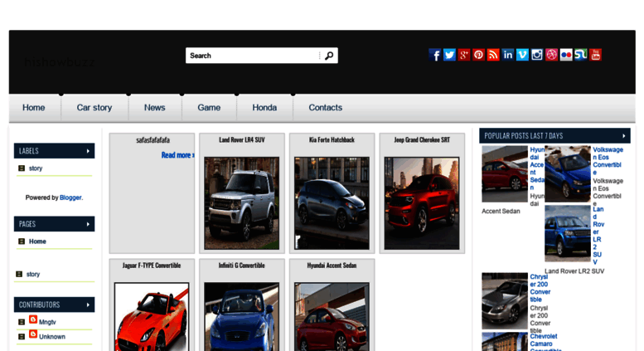The width and height of the screenshot is (644, 351).
Task: Click Chrysler 200 Convertible popular thumbnail
Action: (505, 301)
